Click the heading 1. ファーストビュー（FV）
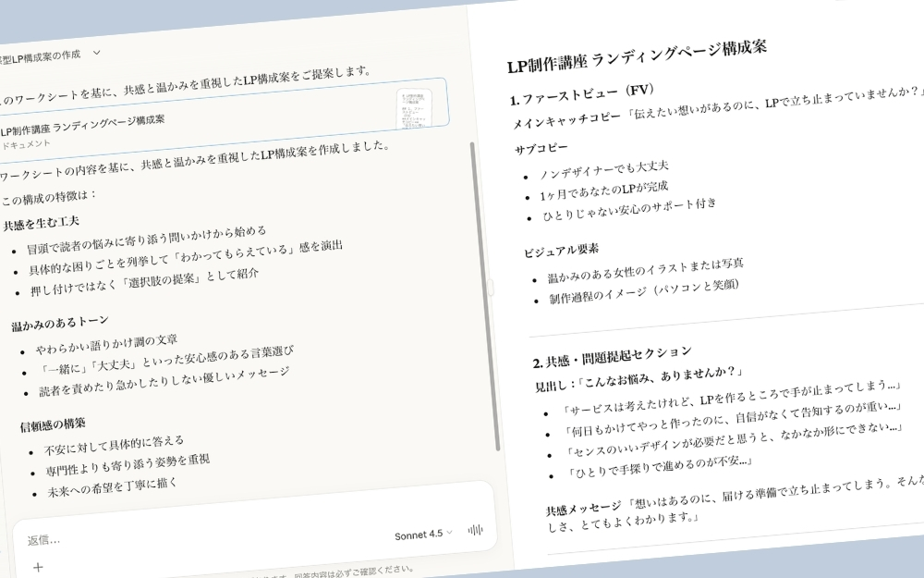 (581, 94)
